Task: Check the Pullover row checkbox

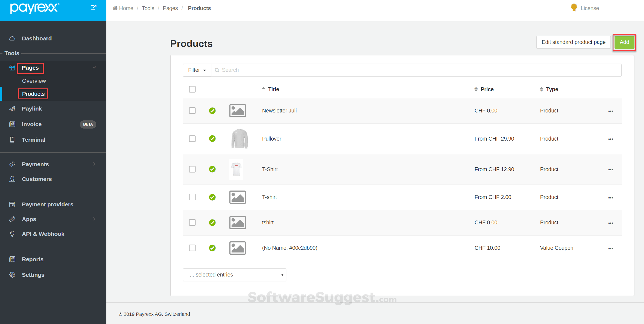Action: [x=192, y=139]
